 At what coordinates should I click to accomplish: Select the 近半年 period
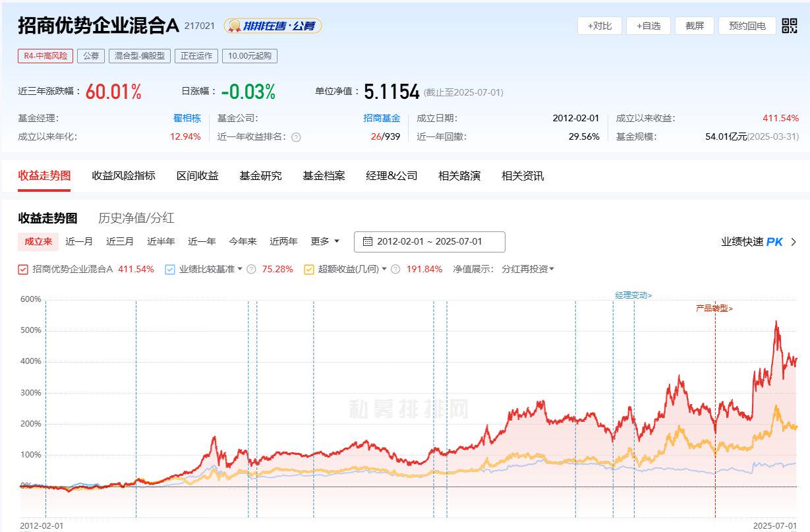click(161, 241)
